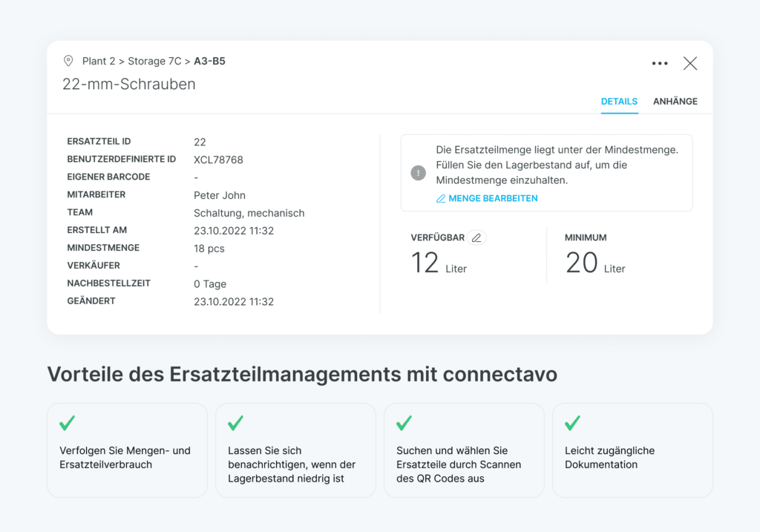Click the minimum quantity 20 Liter

(595, 263)
